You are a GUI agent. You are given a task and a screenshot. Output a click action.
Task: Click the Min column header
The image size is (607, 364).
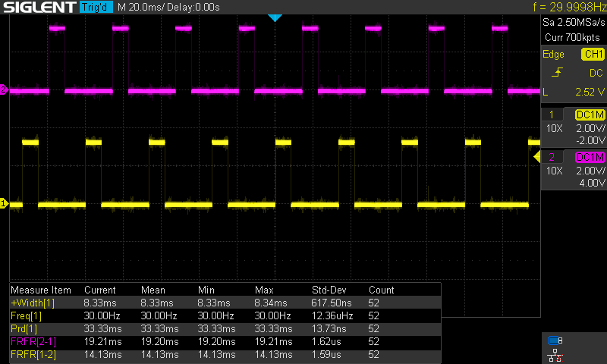tap(206, 290)
